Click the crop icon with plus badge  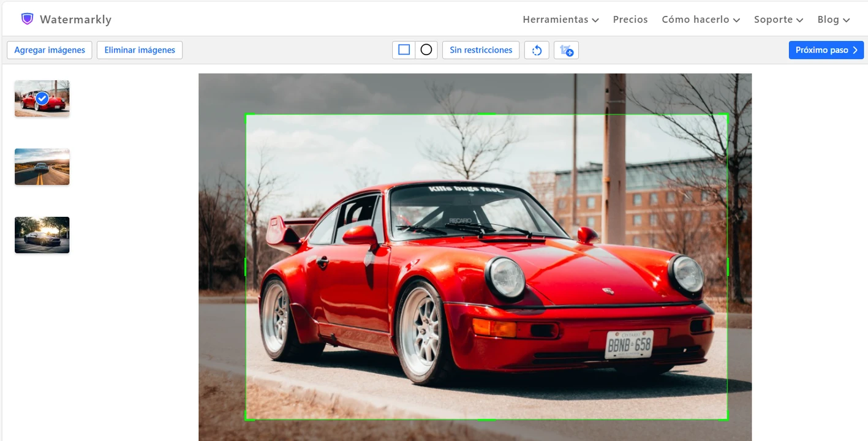(566, 50)
